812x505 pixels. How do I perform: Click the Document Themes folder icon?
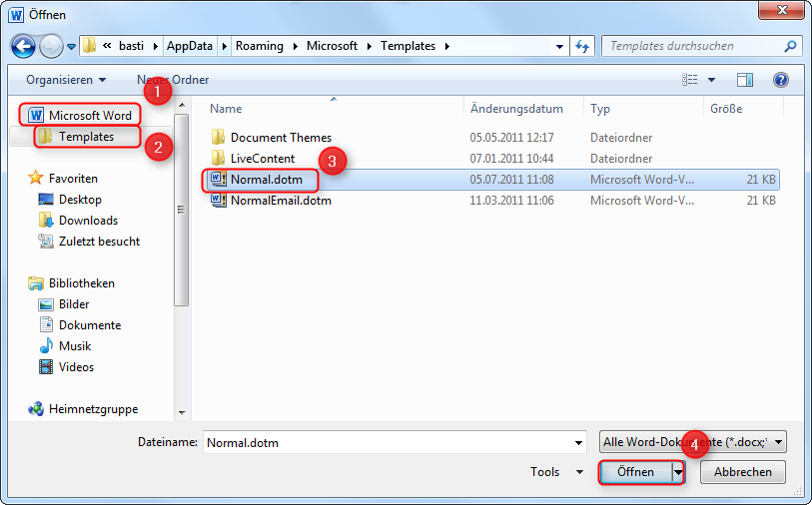[218, 137]
